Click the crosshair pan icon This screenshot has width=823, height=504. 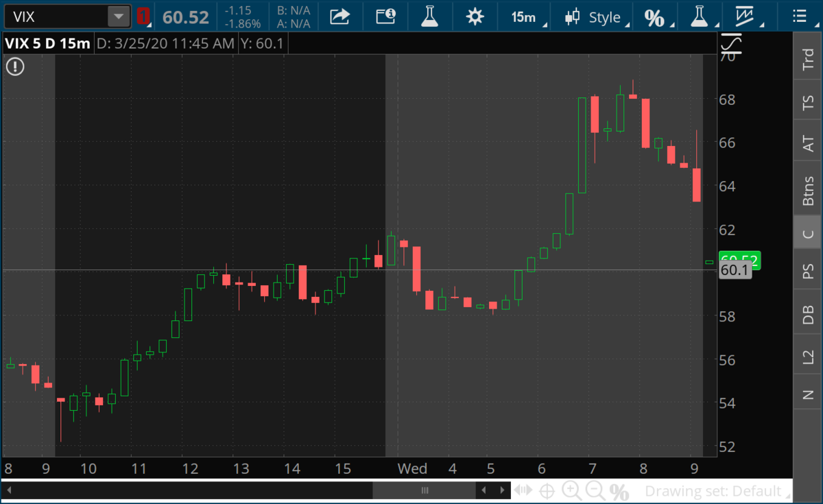[x=547, y=490]
